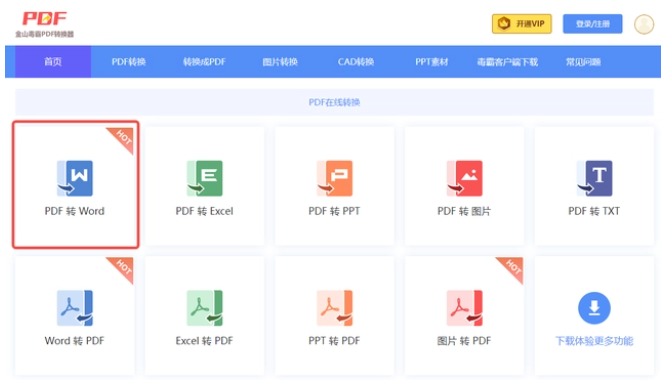666x381 pixels.
Task: Click the PDF 转 Excel label
Action: 205,211
